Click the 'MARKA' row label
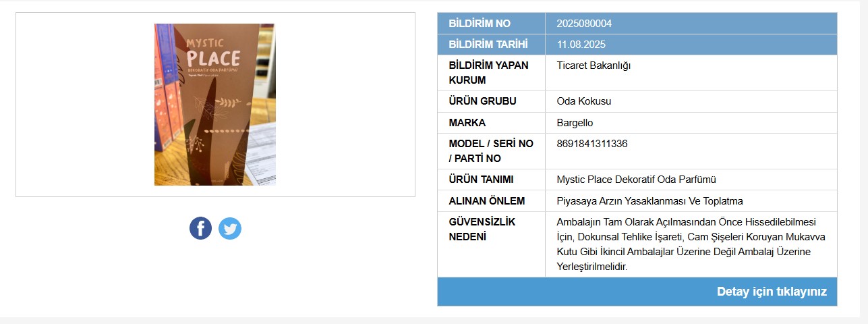Screen dimensions: 868x324 pos(467,123)
